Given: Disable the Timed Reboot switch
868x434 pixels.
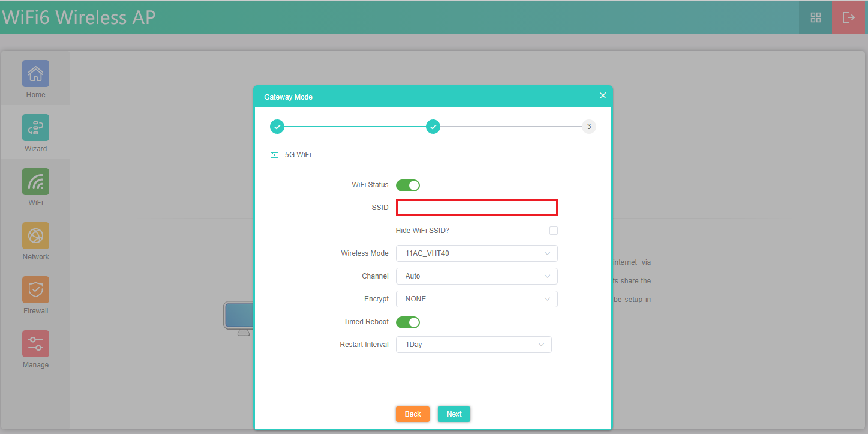Looking at the screenshot, I should (408, 322).
